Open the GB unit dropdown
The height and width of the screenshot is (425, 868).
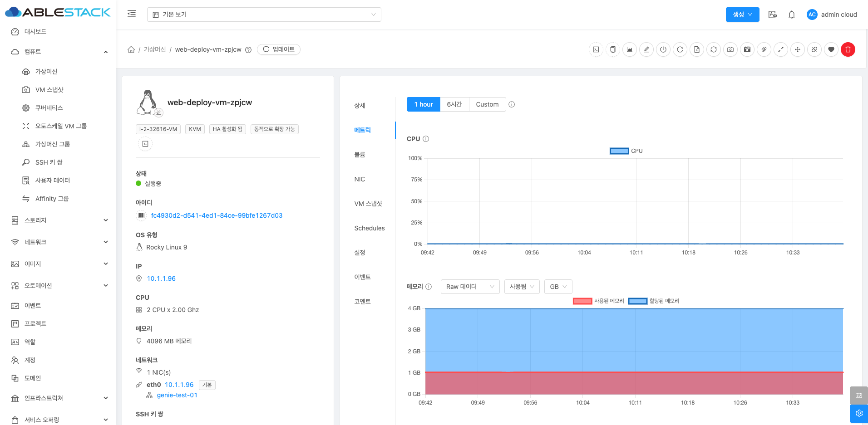tap(558, 287)
